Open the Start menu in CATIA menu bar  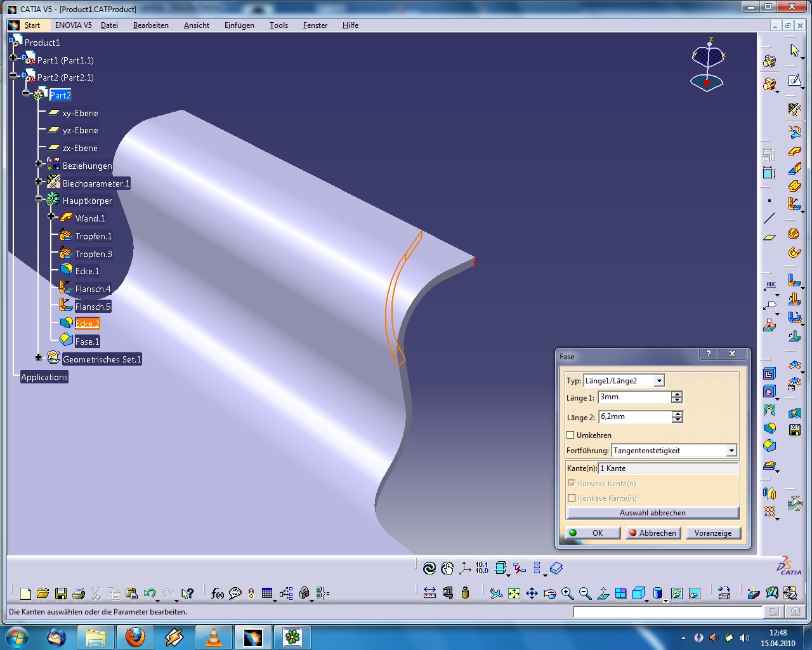click(x=32, y=25)
